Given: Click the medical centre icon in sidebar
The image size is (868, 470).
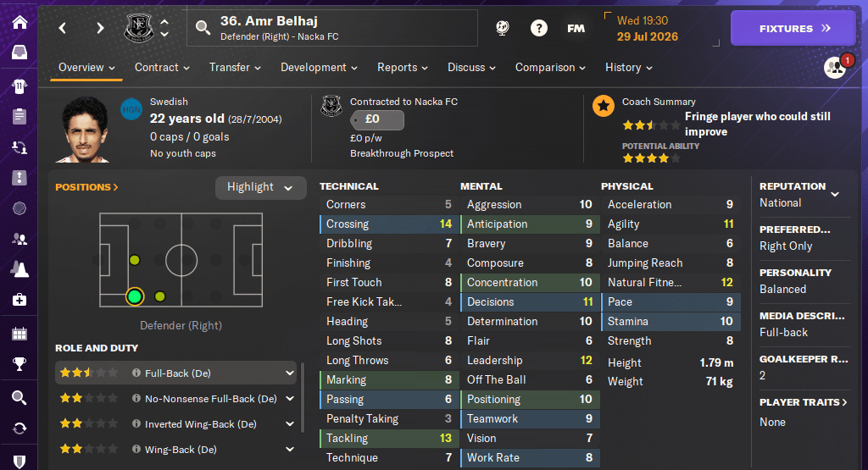Looking at the screenshot, I should click(19, 300).
